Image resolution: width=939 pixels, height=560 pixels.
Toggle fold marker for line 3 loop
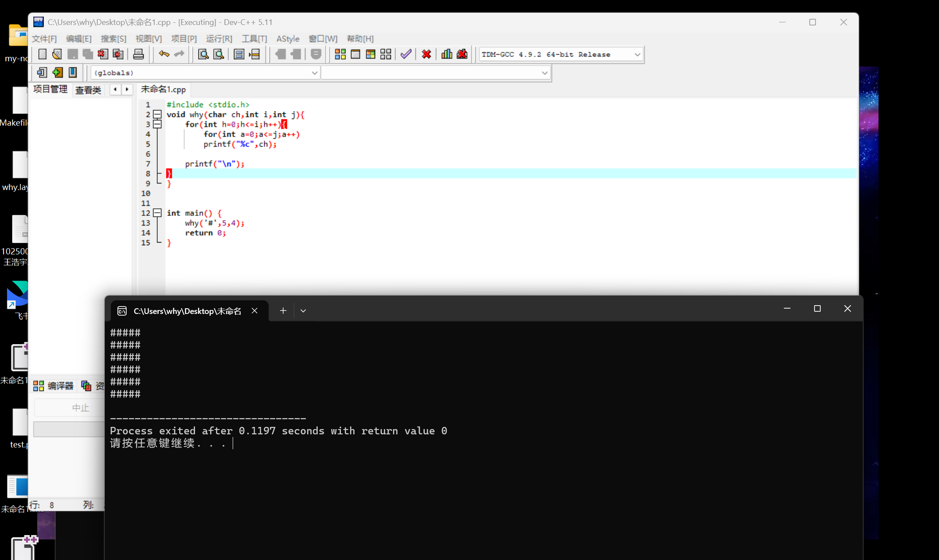(157, 124)
